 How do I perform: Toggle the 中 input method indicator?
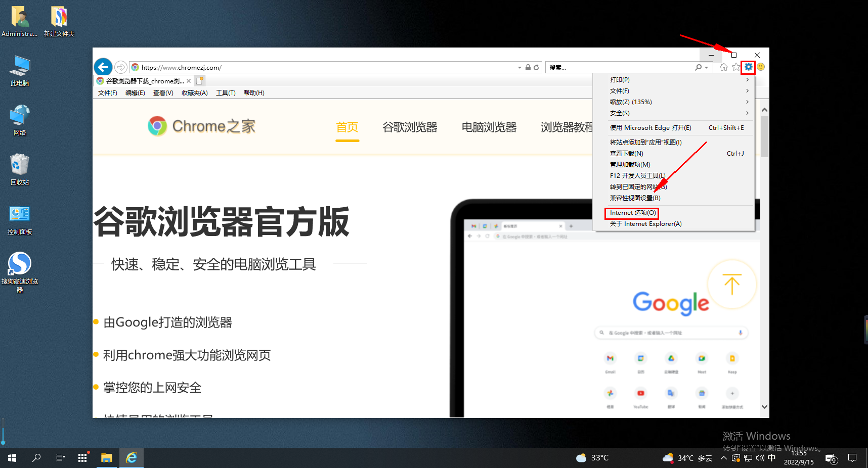click(x=771, y=458)
